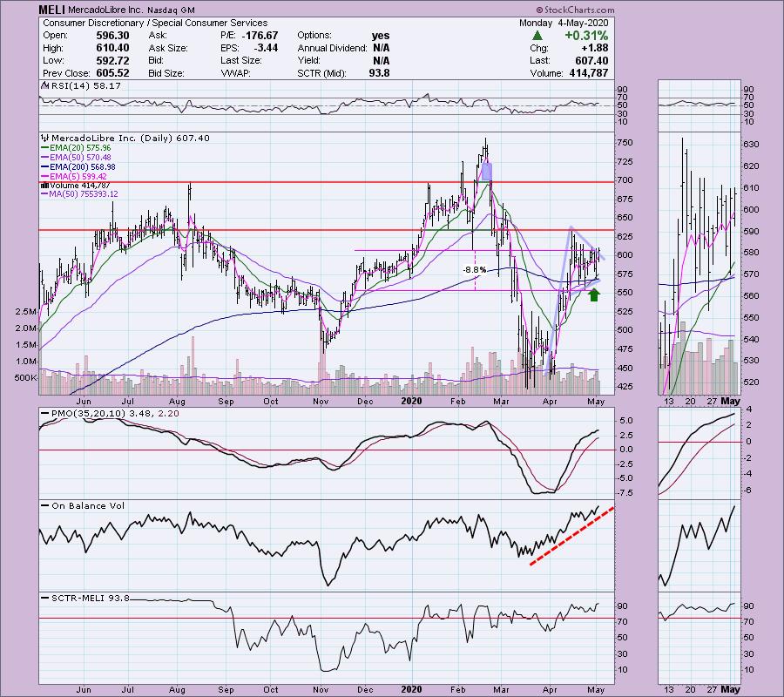Click the EMA(5) 599.42 legend entry
This screenshot has width=784, height=697.
point(78,177)
